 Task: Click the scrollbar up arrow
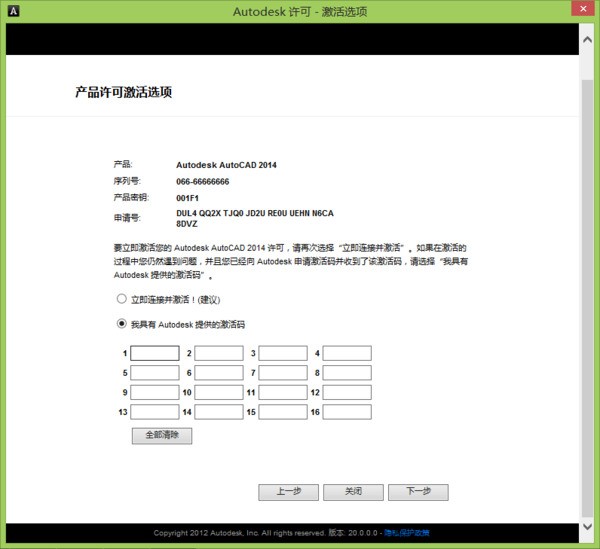click(587, 39)
